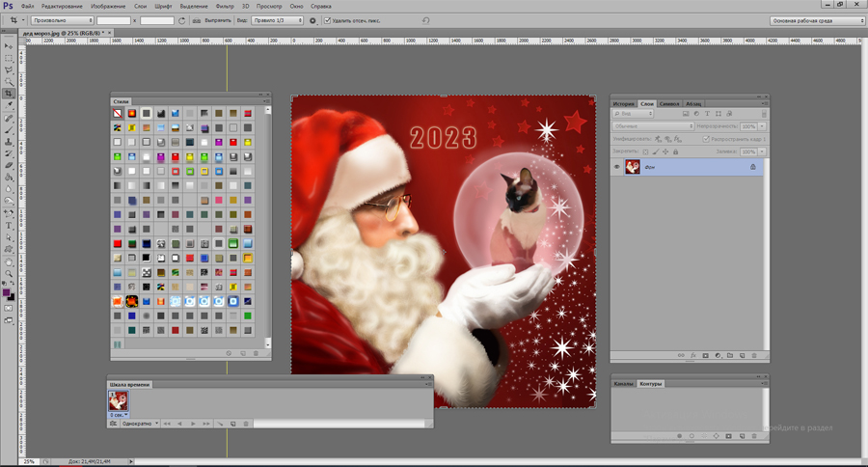Screen dimensions: 868x467
Task: Open the 'Правило 1/3' overlay view dropdown
Action: click(279, 20)
